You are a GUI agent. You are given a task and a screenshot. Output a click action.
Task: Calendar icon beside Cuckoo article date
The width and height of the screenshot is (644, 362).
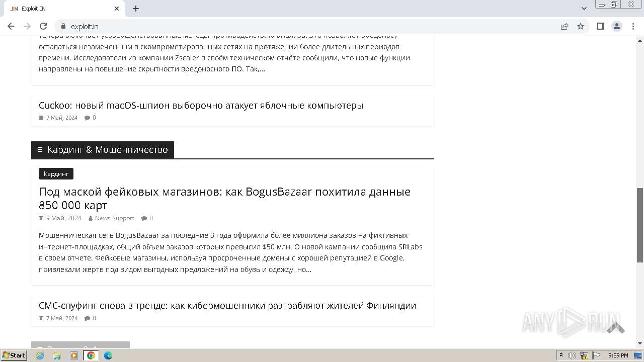tap(41, 118)
